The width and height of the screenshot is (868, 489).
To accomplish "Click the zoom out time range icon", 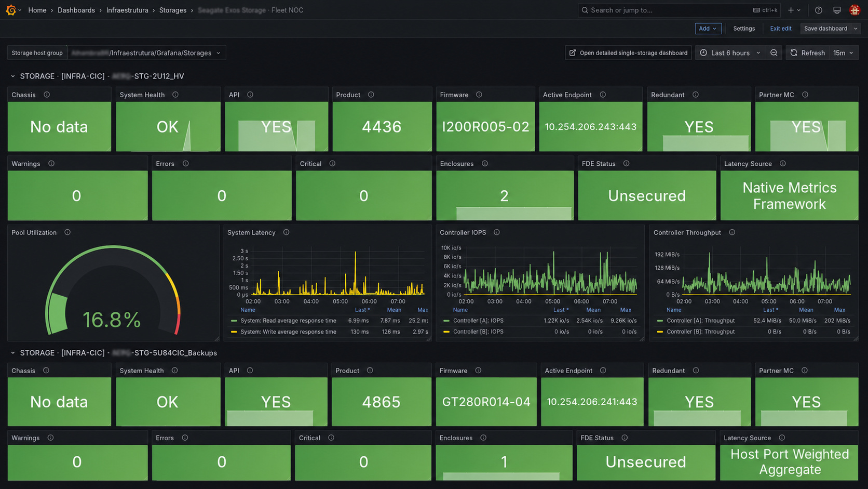I will [774, 53].
